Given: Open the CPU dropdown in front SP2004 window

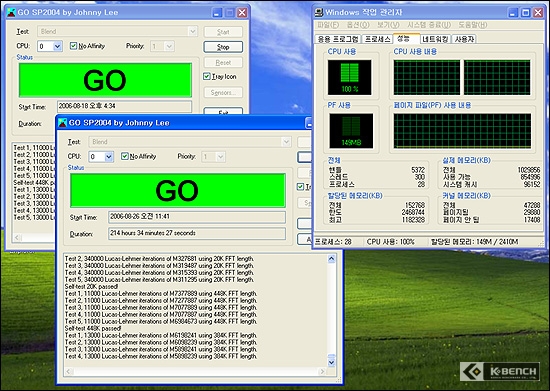Looking at the screenshot, I should tap(109, 157).
